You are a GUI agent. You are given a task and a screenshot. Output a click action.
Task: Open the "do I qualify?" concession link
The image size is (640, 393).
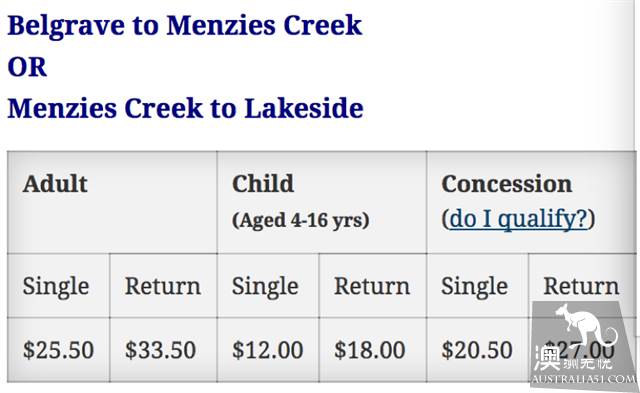click(x=518, y=219)
